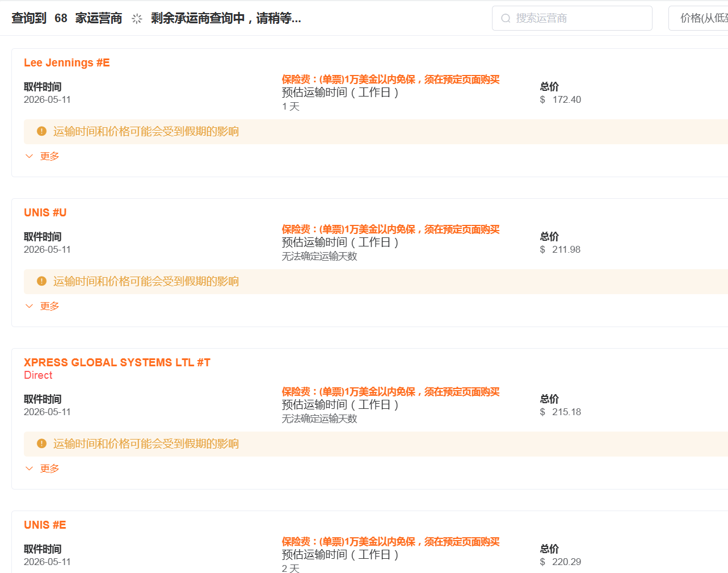
Task: Click the 2 天 transit time for UNIS #E
Action: pyautogui.click(x=291, y=568)
